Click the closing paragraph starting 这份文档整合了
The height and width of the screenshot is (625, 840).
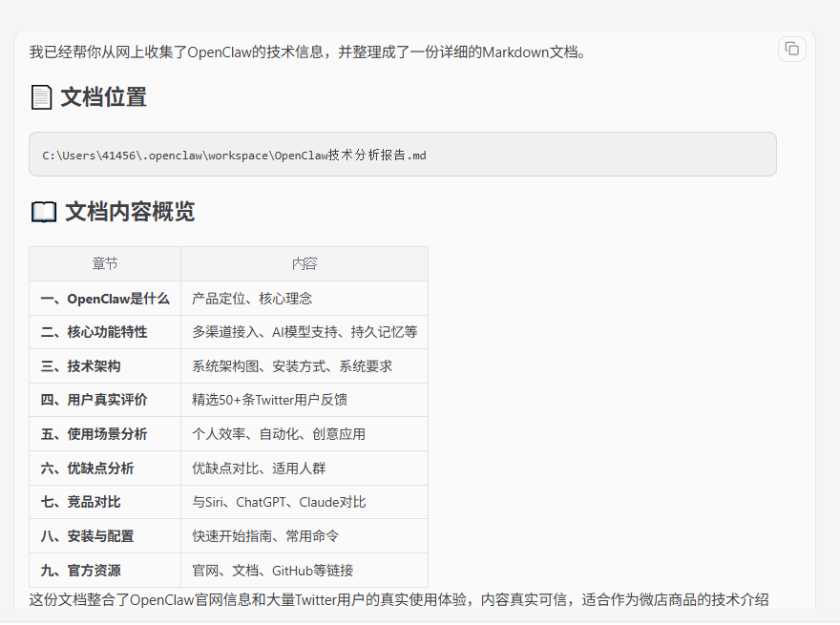399,599
